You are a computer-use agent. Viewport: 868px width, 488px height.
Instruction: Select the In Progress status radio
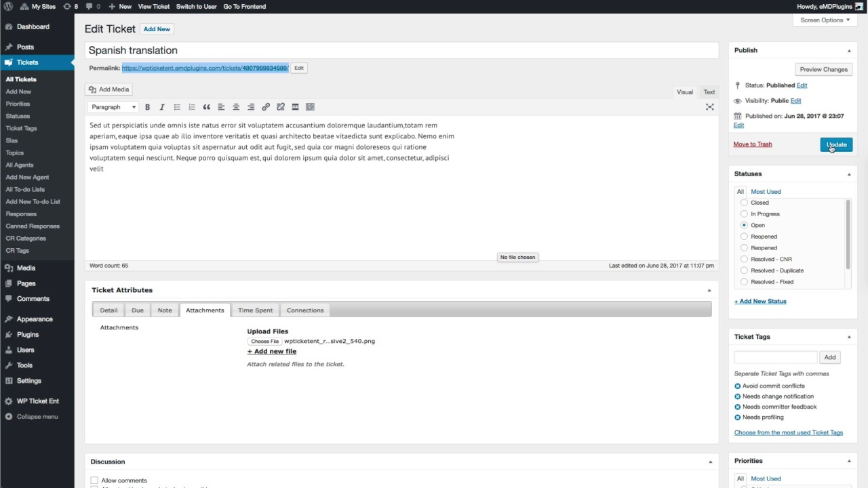click(x=744, y=213)
